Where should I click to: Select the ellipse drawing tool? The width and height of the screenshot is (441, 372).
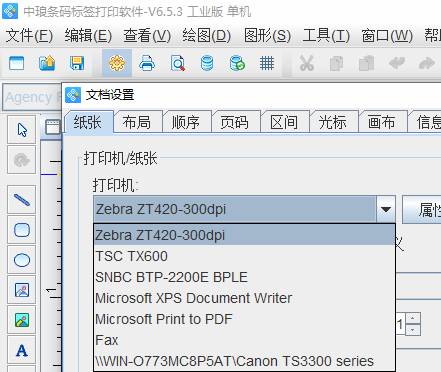(x=22, y=260)
